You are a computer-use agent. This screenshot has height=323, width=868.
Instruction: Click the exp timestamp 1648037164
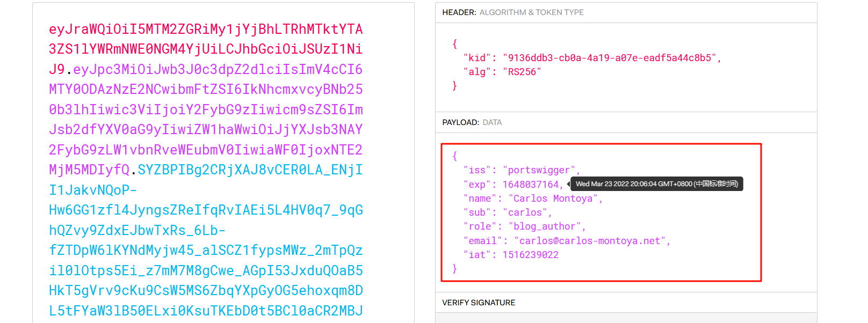(530, 185)
